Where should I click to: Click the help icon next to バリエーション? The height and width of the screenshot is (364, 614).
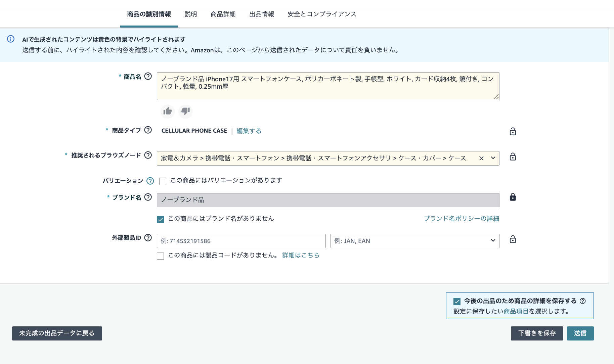(x=150, y=181)
